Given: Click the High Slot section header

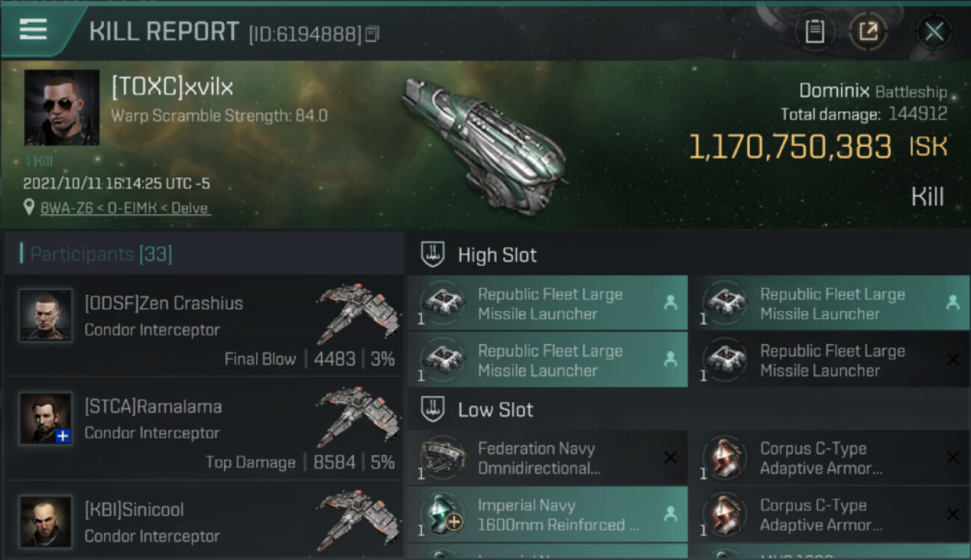Looking at the screenshot, I should click(497, 255).
